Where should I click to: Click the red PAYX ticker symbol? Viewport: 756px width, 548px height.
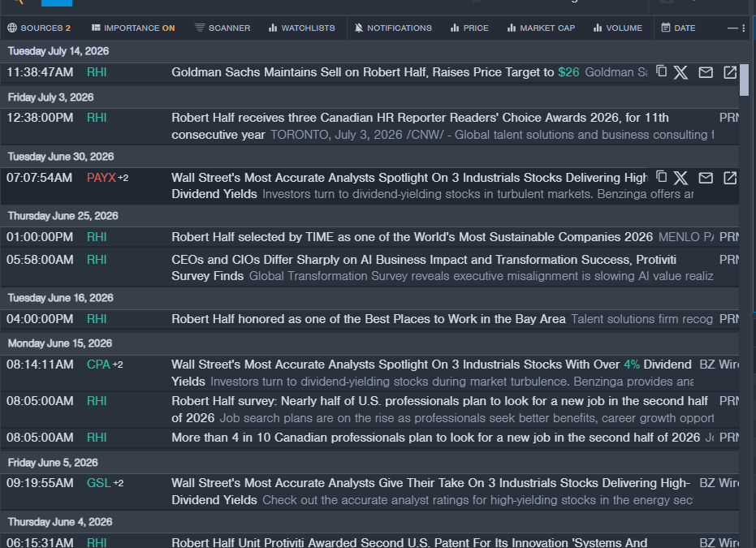(x=102, y=178)
